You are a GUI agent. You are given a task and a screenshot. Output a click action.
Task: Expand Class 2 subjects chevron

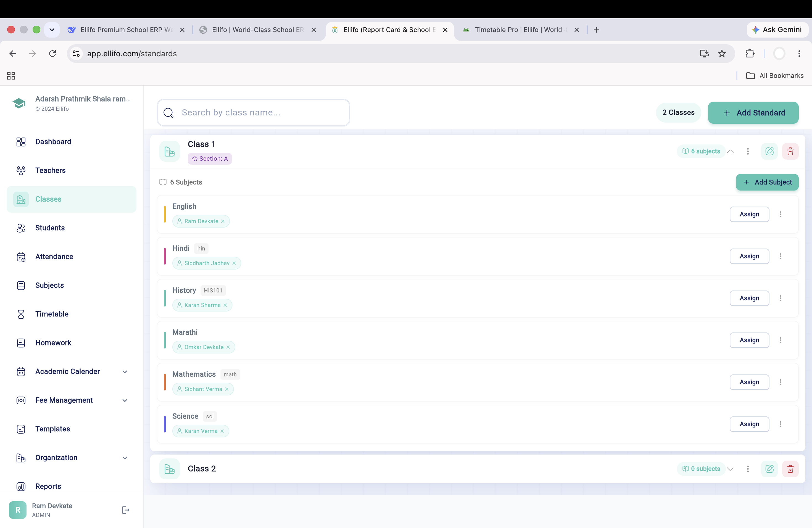pyautogui.click(x=730, y=469)
